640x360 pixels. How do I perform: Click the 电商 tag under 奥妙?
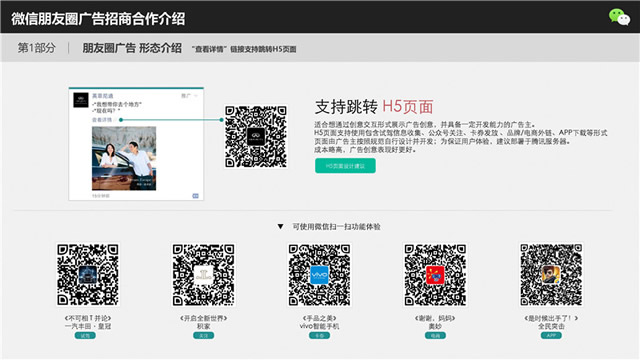click(x=435, y=336)
